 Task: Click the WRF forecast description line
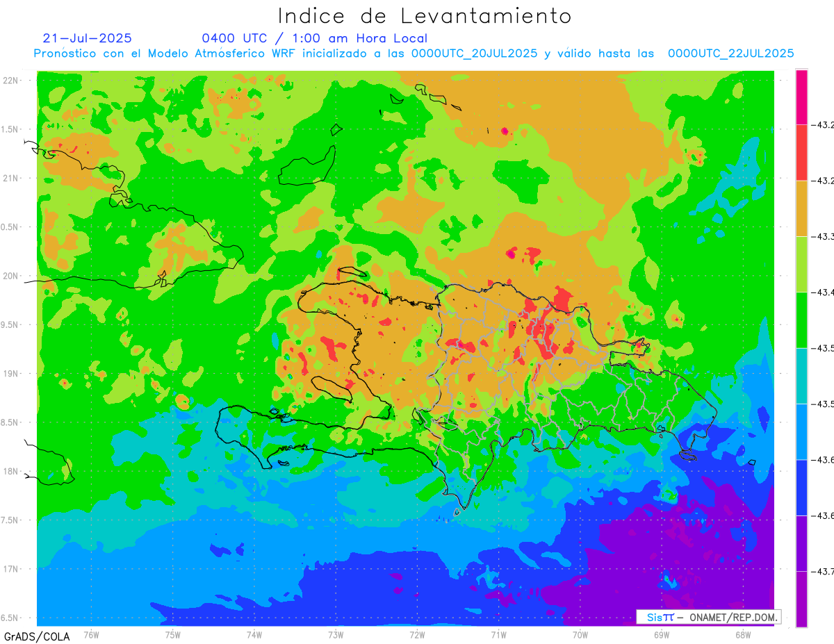tap(414, 53)
